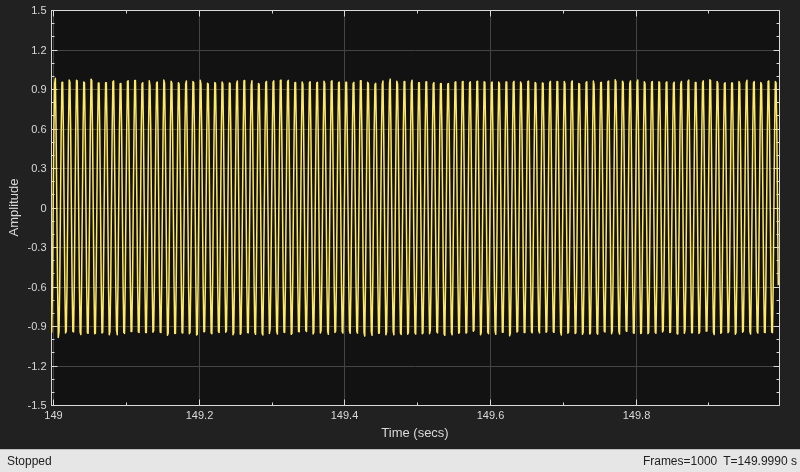Screen dimensions: 800x472
Task: Click the 0.3 y-axis tick label
Action: point(39,168)
